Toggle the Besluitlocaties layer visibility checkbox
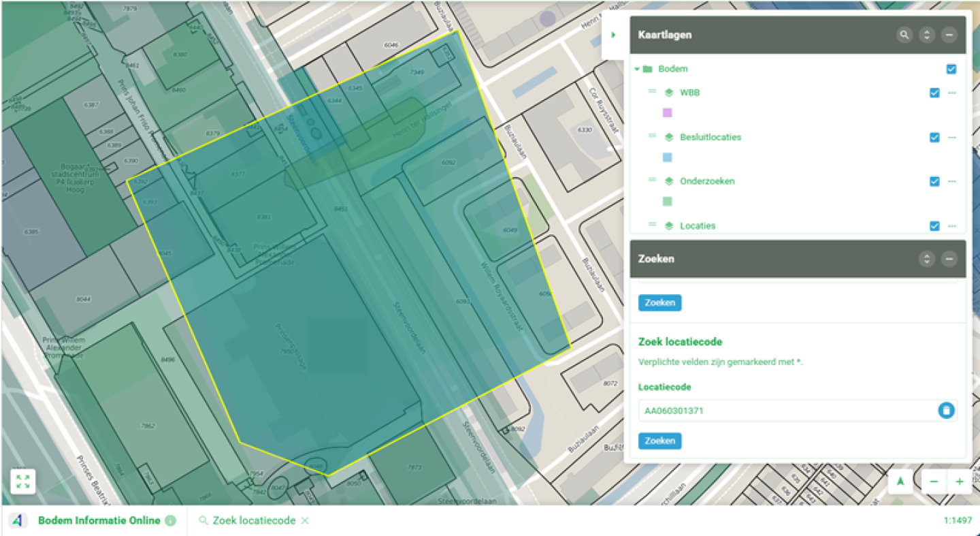Image resolution: width=980 pixels, height=536 pixels. tap(934, 137)
